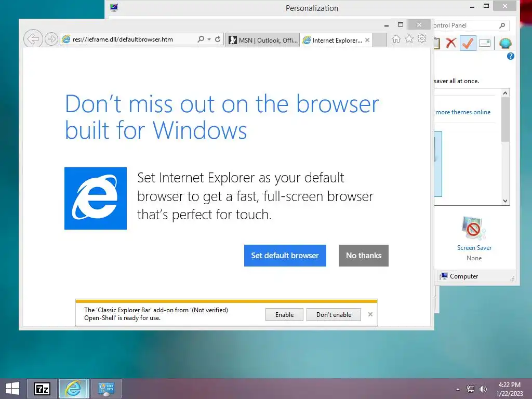Open the more themes online link
The width and height of the screenshot is (532, 399).
pos(463,112)
